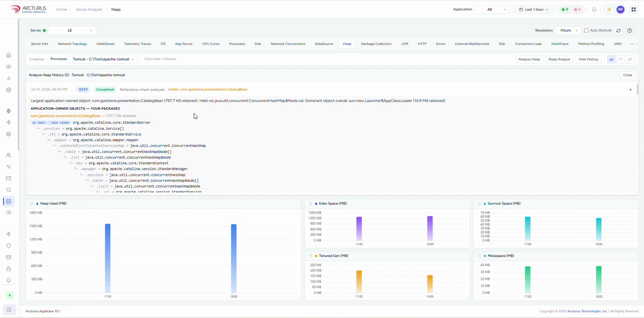Open the card icon in the sidebar
Image resolution: width=644 pixels, height=318 pixels.
click(9, 178)
